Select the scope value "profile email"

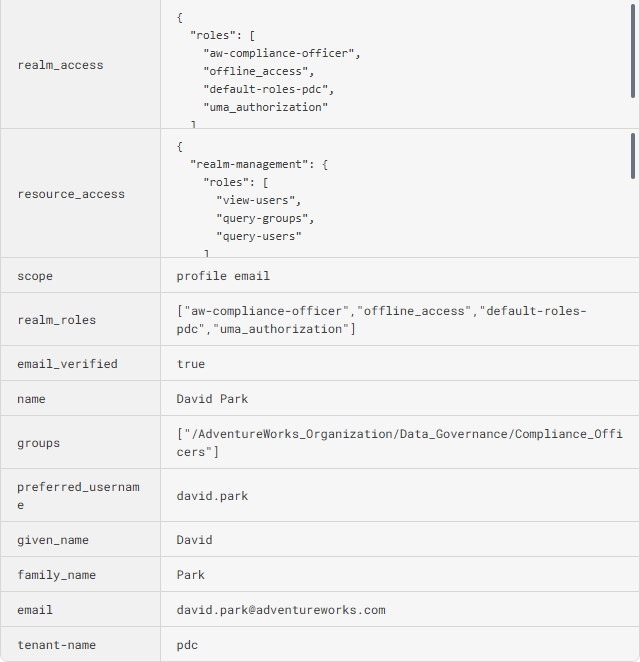pos(223,276)
